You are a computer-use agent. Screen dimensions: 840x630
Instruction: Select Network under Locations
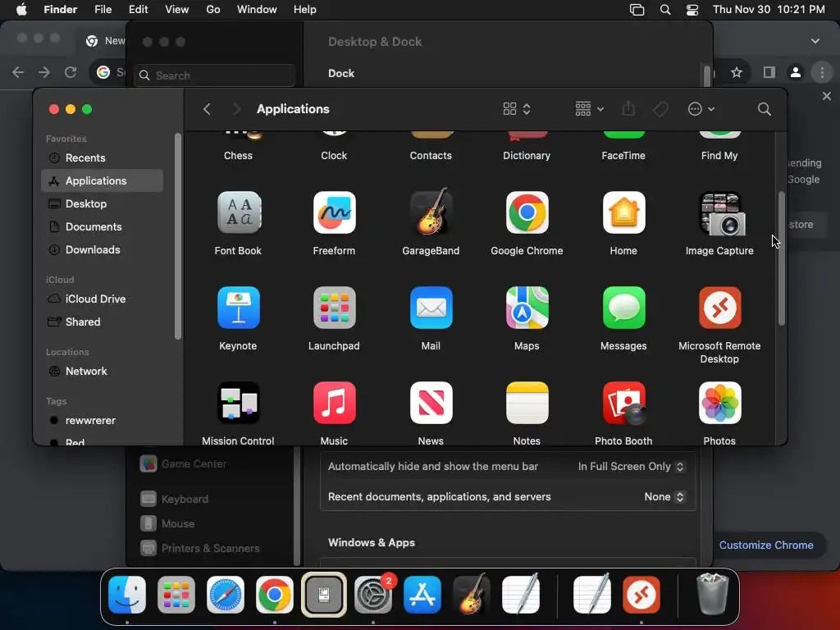tap(102, 372)
